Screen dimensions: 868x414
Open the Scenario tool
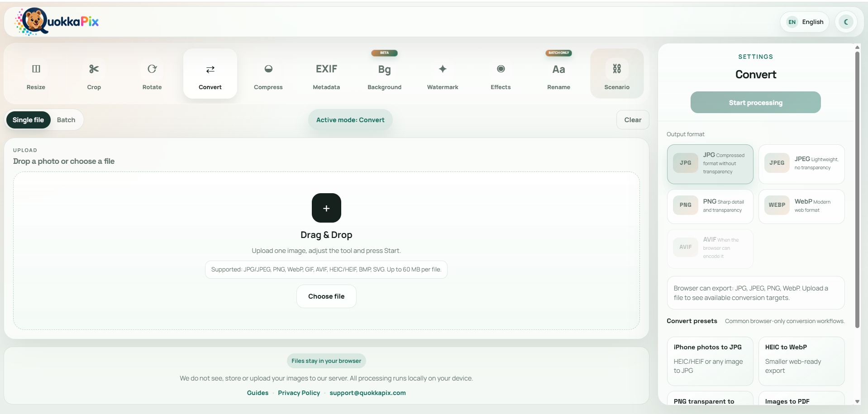click(617, 74)
